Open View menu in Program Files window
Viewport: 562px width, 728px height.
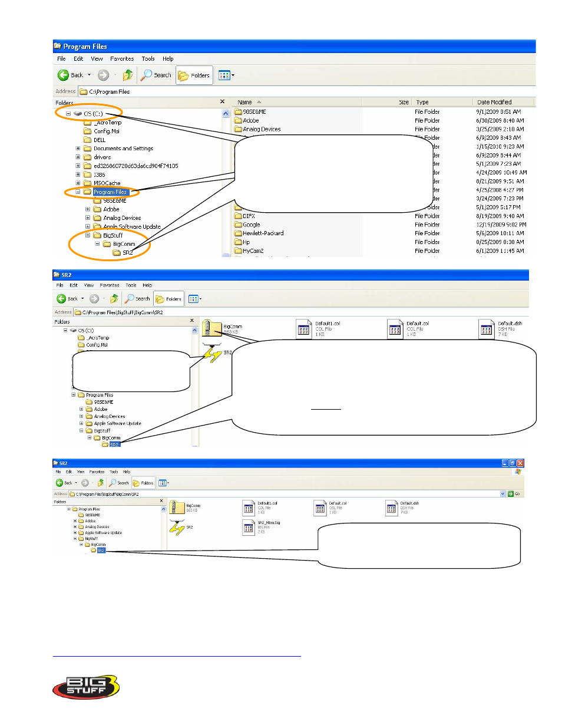click(x=97, y=59)
